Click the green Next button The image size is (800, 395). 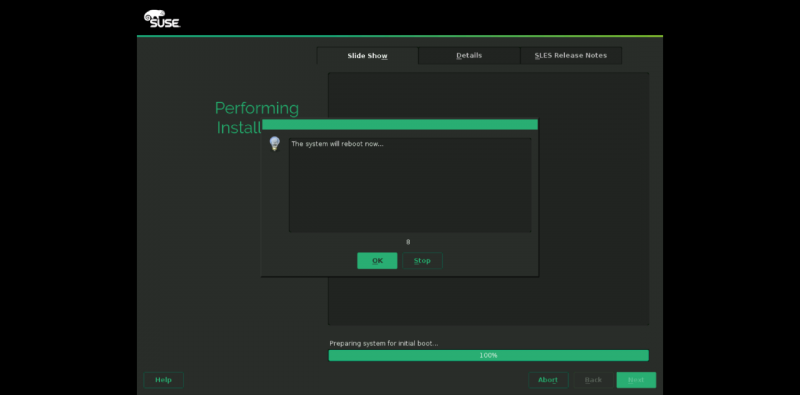(x=636, y=380)
